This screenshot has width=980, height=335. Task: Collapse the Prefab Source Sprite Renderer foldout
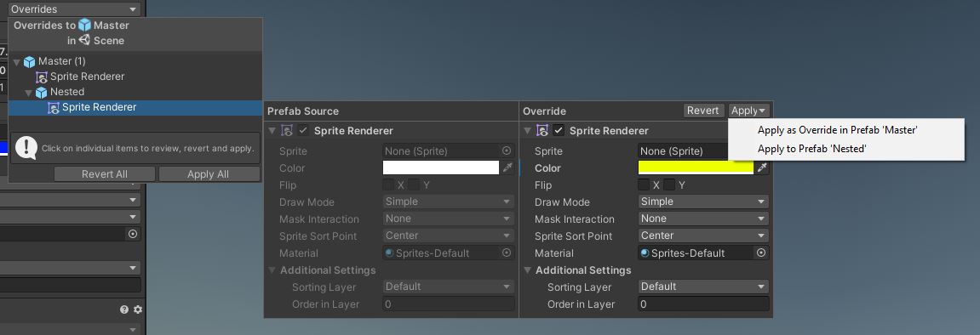coord(272,131)
